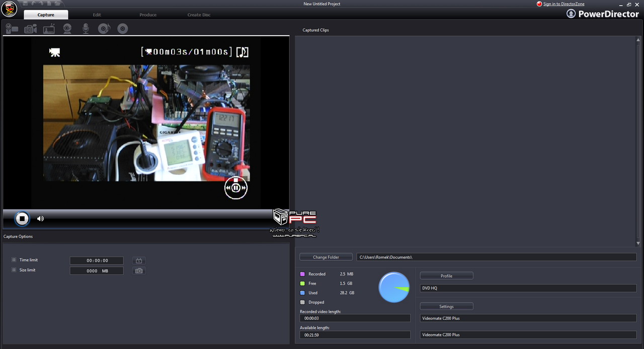Click the New Untitled Project title text
The image size is (644, 349).
[x=322, y=4]
